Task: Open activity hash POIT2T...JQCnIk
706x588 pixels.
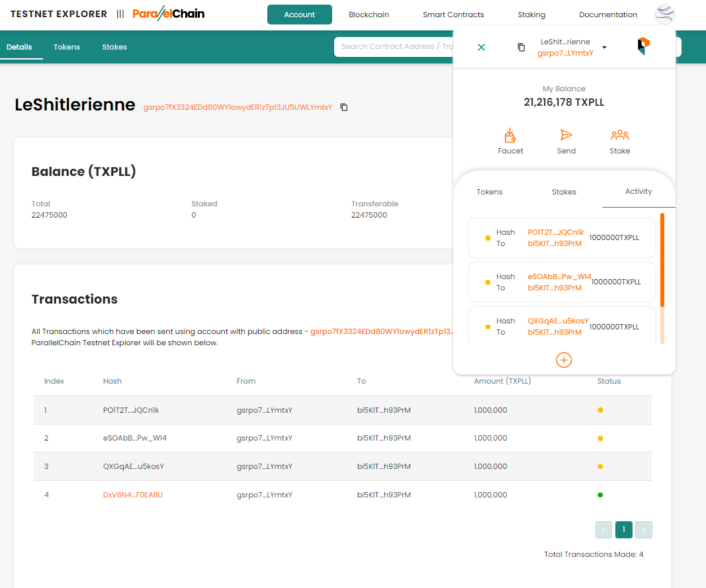Action: [x=556, y=232]
